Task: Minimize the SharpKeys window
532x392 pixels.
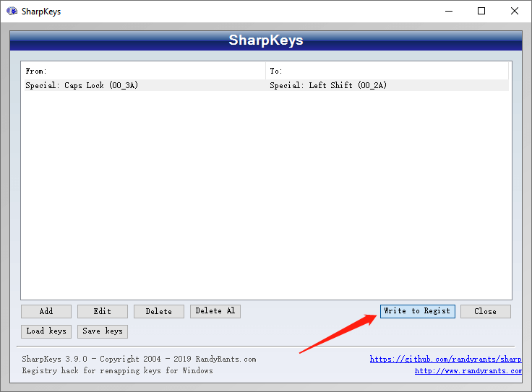Action: [x=449, y=11]
